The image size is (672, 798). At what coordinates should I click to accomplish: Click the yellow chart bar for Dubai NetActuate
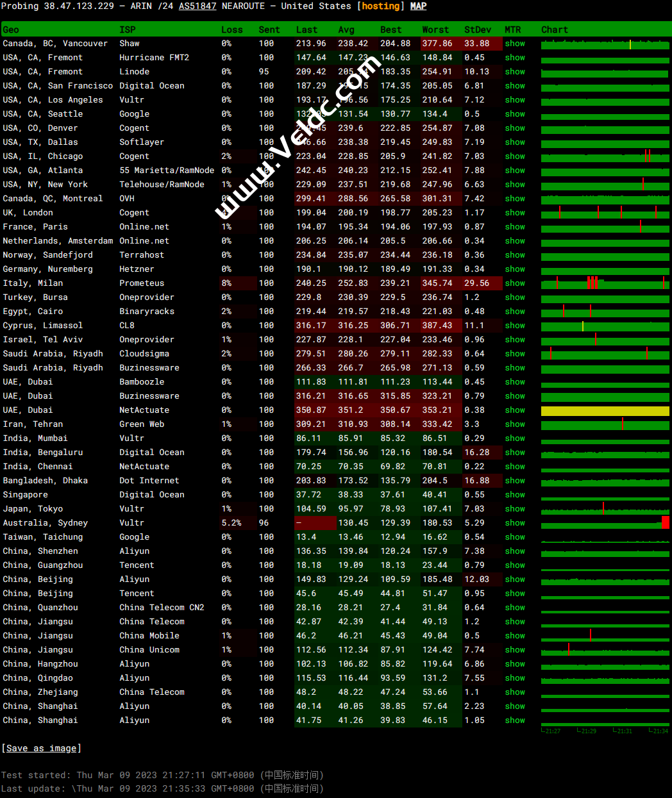click(605, 411)
